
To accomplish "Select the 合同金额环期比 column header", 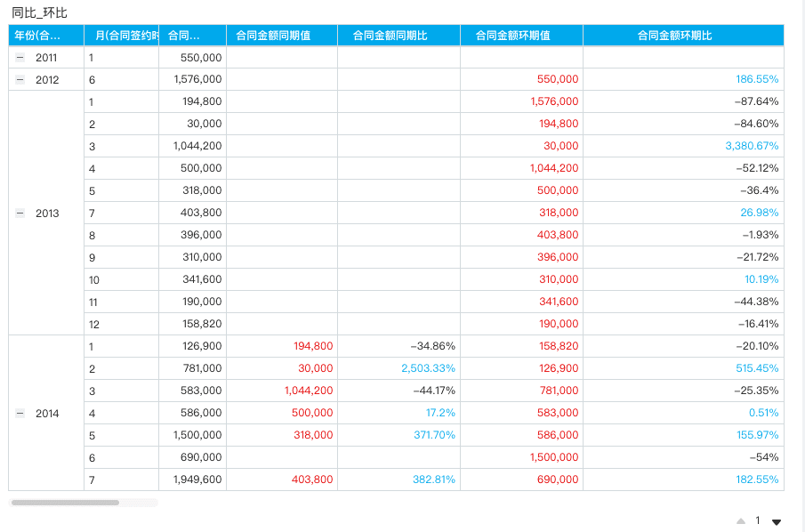I will (x=683, y=36).
